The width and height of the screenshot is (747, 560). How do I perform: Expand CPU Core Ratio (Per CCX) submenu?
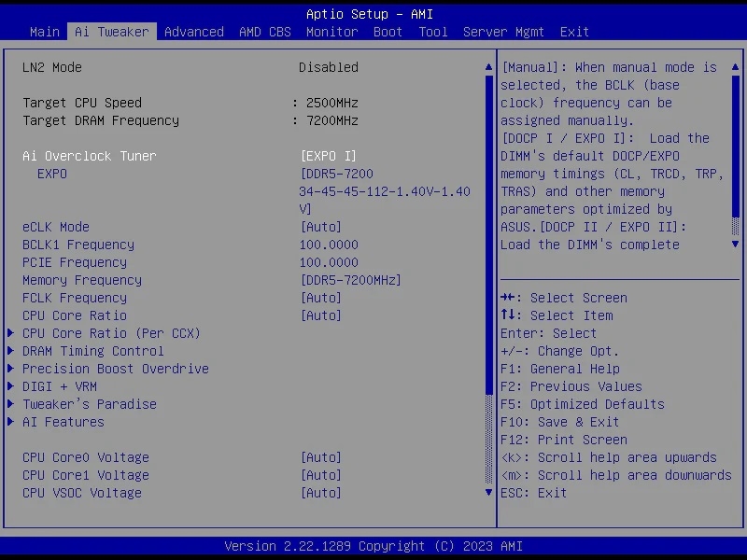tap(111, 333)
